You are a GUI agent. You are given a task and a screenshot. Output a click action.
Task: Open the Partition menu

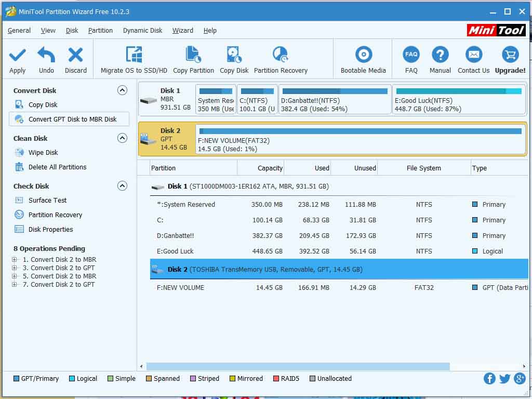tap(100, 31)
